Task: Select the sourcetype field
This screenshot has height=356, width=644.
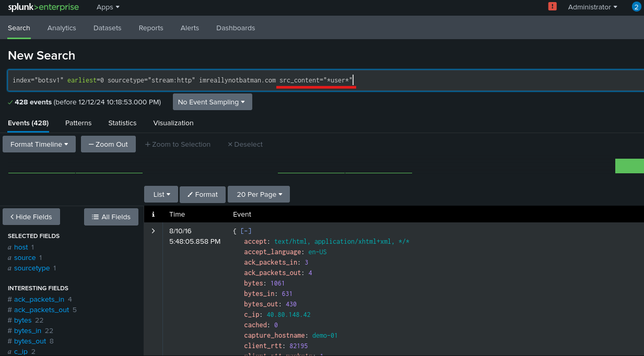Action: (x=32, y=268)
